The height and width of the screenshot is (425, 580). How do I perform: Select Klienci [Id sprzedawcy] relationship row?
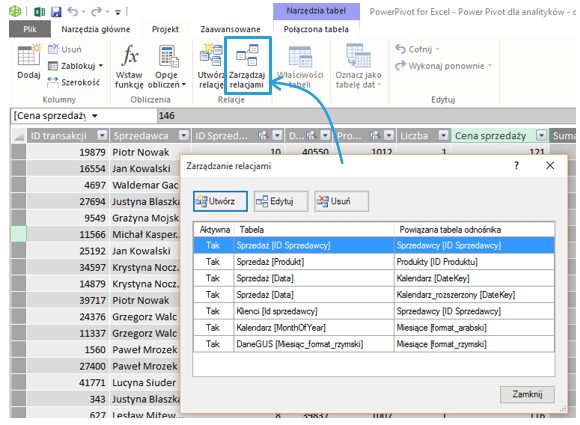pos(374,311)
